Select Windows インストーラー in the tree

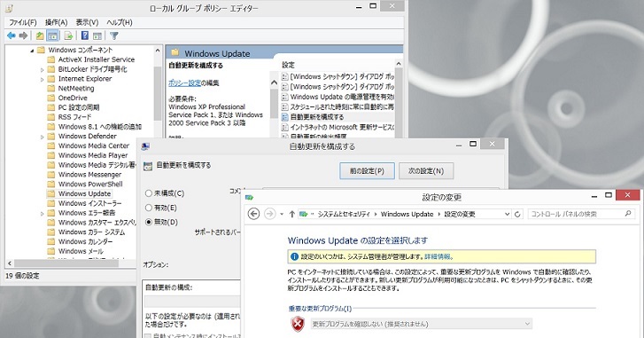(89, 203)
